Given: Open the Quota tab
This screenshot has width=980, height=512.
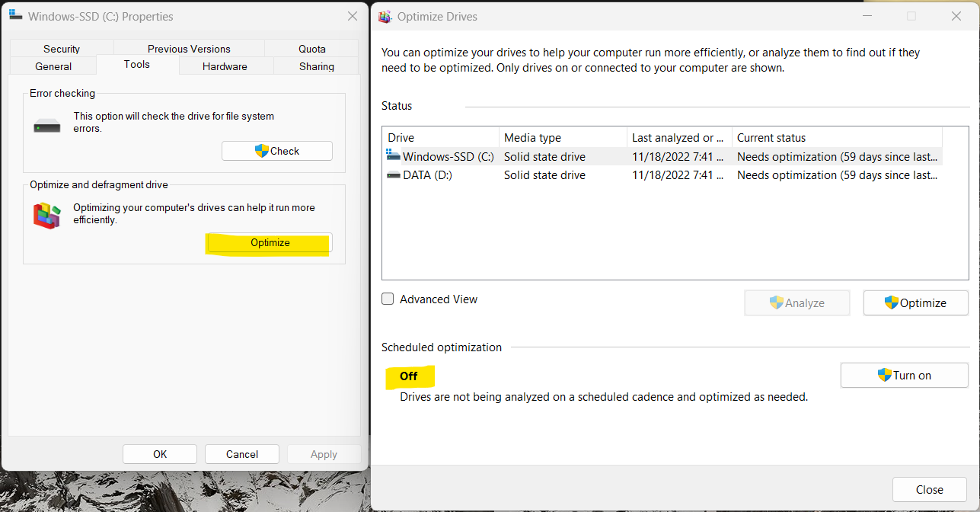Looking at the screenshot, I should [312, 48].
